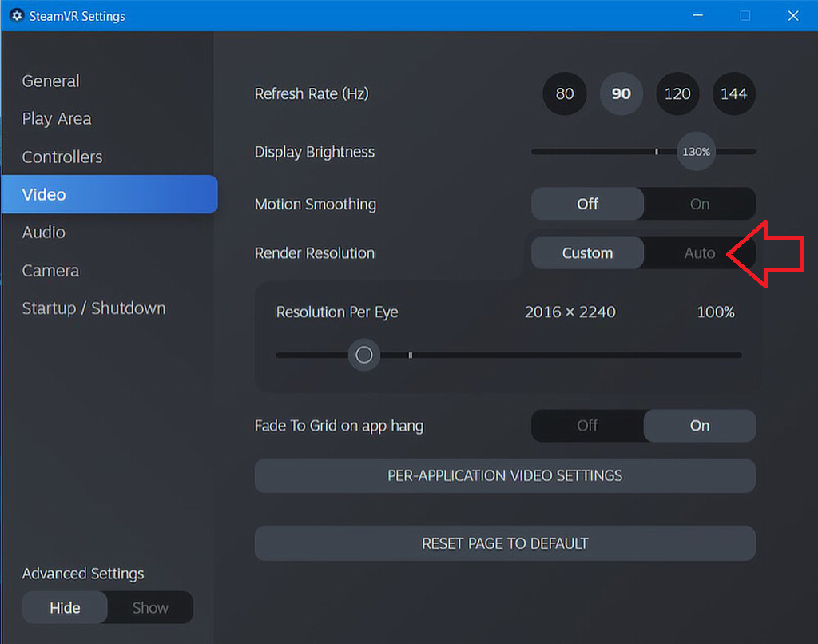Show Advanced Settings

point(149,607)
